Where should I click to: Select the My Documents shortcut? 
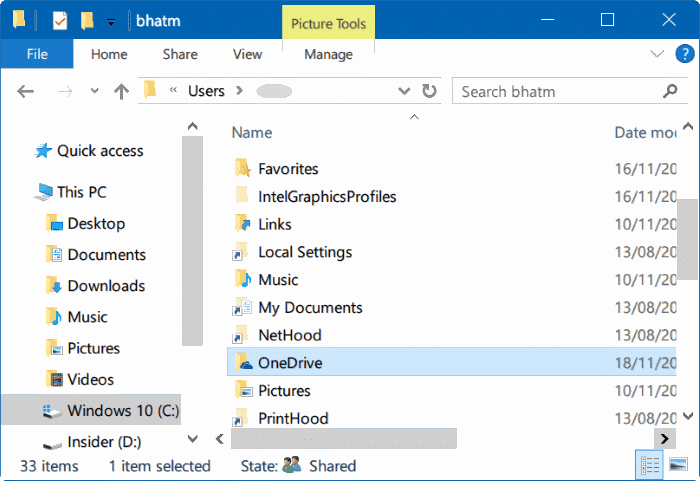click(310, 307)
